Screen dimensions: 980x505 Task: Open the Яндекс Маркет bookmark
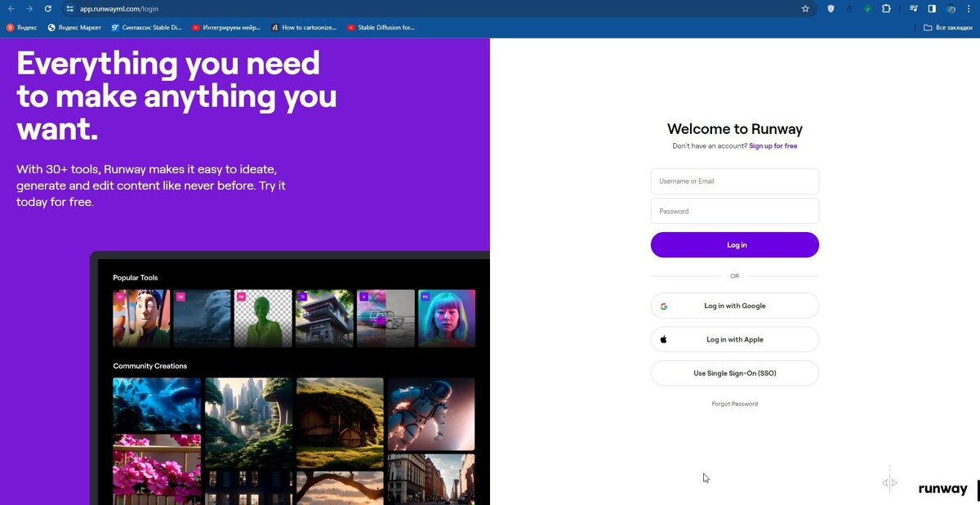(x=74, y=27)
